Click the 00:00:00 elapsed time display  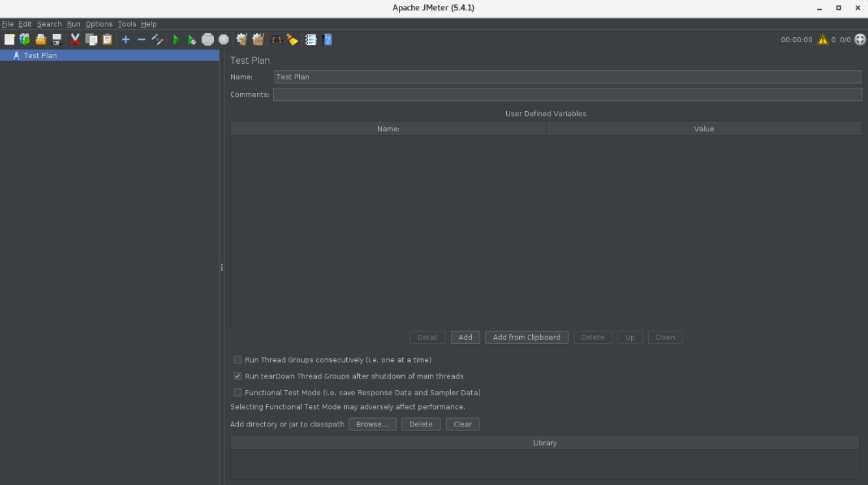point(796,40)
